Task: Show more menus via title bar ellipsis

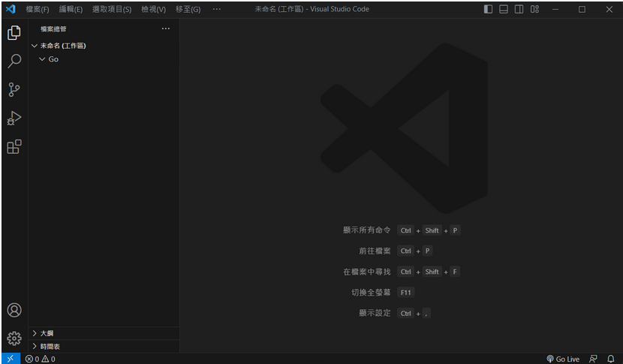Action: point(216,9)
